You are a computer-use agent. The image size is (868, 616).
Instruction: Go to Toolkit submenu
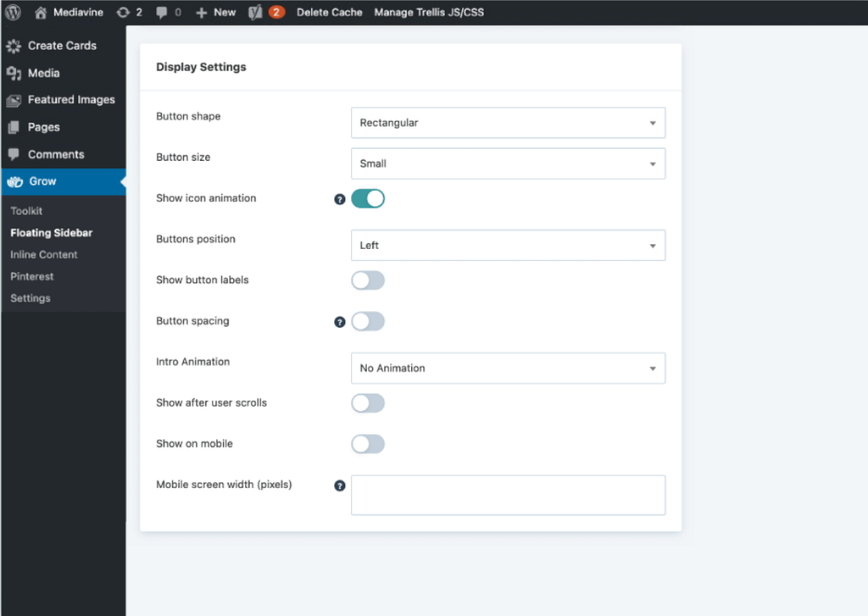pyautogui.click(x=26, y=211)
